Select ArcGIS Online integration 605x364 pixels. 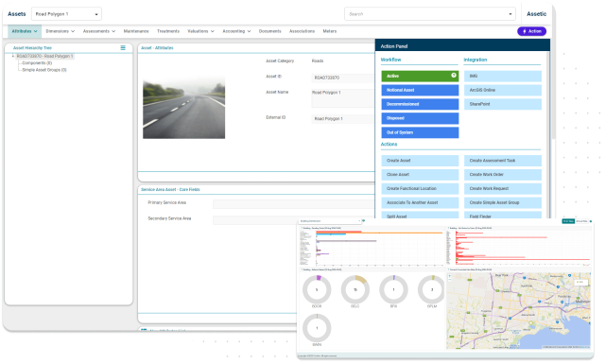click(502, 90)
